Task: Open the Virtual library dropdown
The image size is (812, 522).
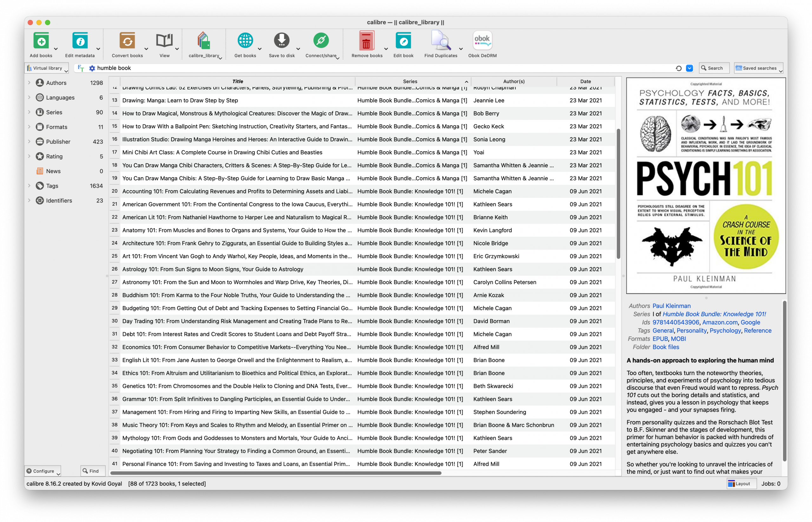Action: pyautogui.click(x=47, y=68)
